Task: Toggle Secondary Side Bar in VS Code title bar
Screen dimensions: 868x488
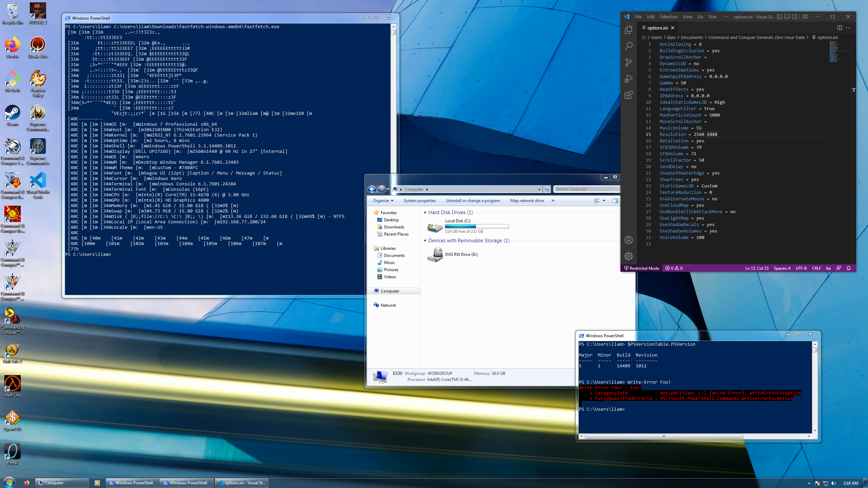Action: point(794,17)
